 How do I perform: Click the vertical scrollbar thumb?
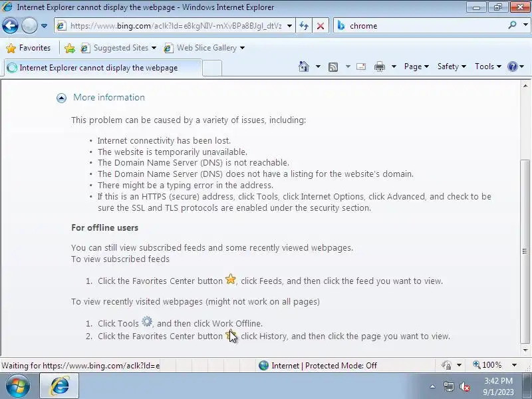click(525, 251)
